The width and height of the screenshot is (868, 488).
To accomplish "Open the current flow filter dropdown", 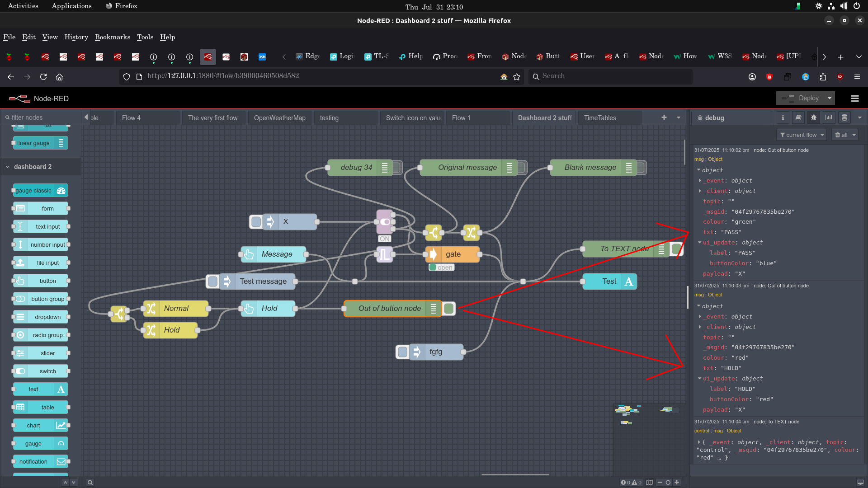I will tap(802, 135).
